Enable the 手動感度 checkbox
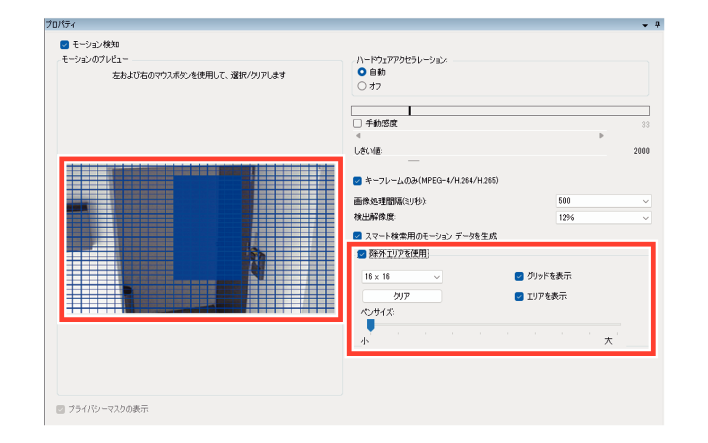Screen dimensions: 708x443 (358, 123)
